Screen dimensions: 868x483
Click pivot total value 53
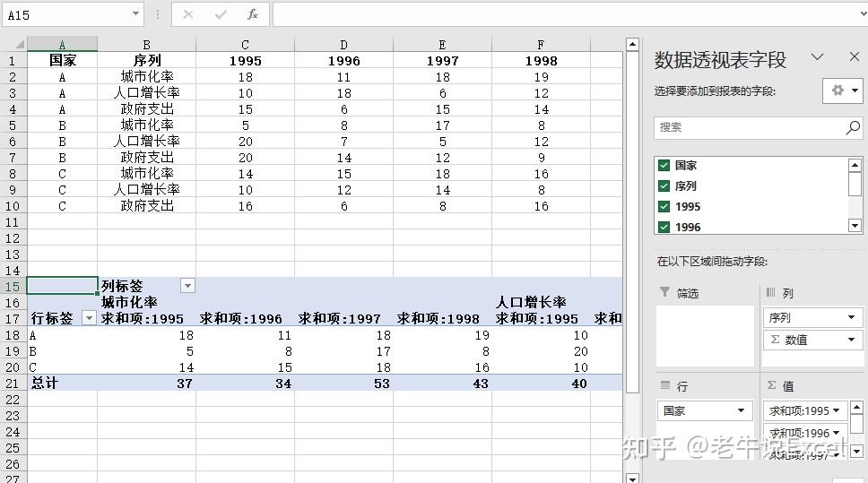[x=381, y=384]
